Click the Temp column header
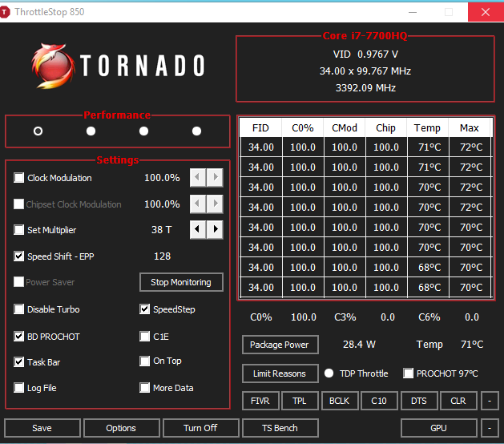This screenshot has width=504, height=444. (x=427, y=128)
